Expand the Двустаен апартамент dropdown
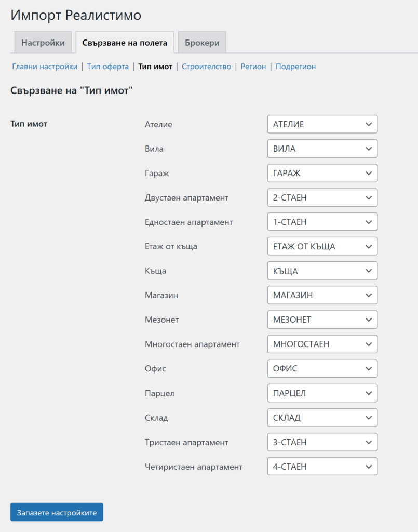The image size is (418, 532). 322,197
